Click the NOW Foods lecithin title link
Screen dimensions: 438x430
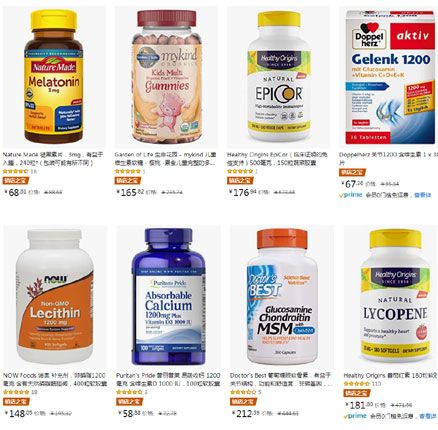[55, 379]
